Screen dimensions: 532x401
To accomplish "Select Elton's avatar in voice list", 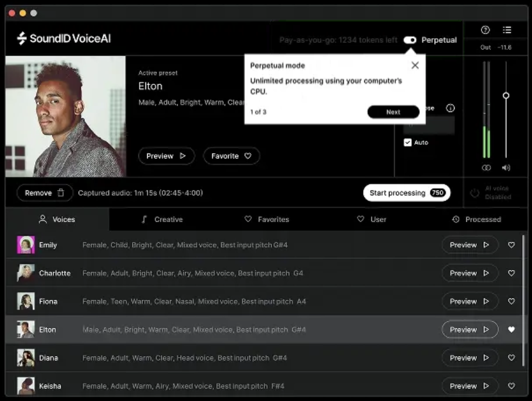I will (26, 329).
